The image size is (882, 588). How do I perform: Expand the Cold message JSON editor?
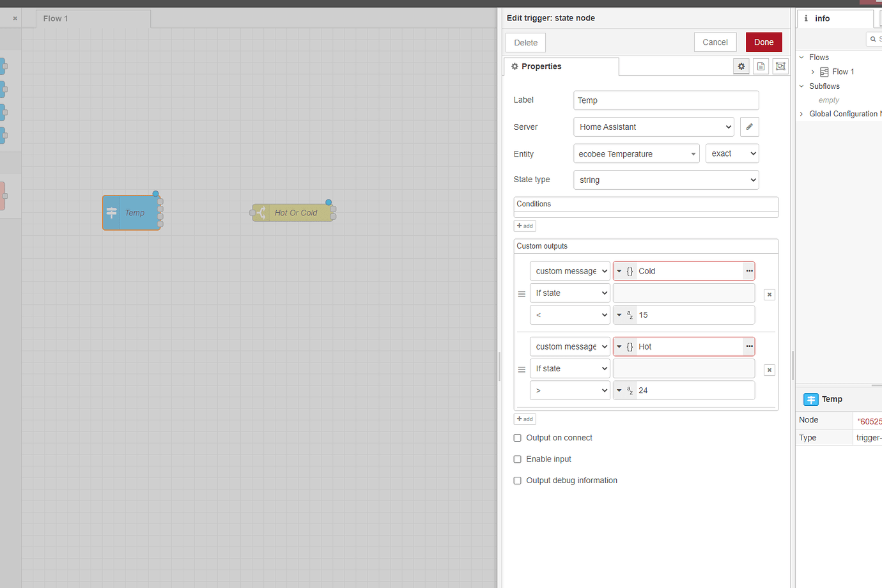click(749, 271)
